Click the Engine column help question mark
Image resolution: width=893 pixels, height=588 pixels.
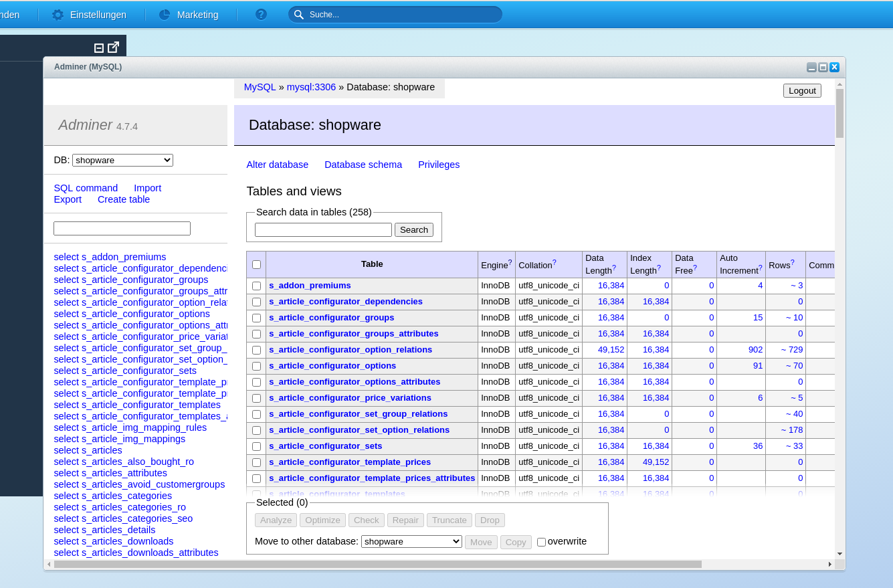coord(510,262)
